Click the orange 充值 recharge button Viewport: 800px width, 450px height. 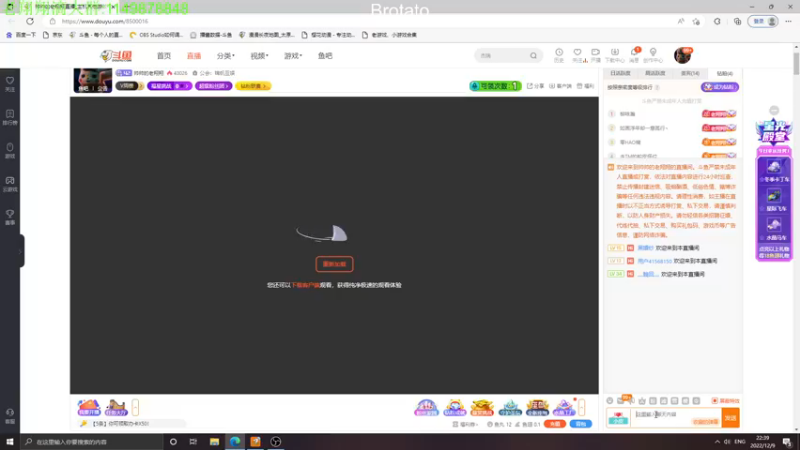tap(555, 424)
